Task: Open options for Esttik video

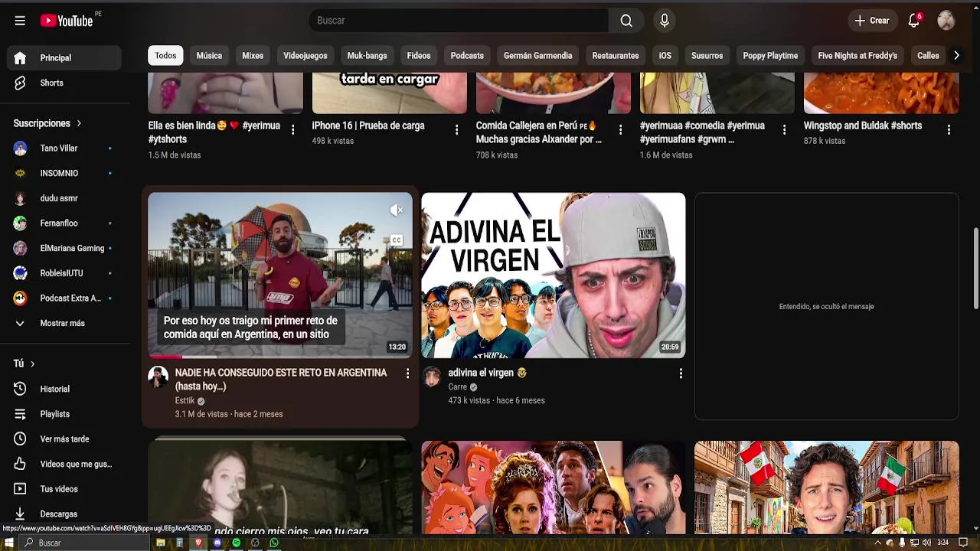Action: (407, 373)
